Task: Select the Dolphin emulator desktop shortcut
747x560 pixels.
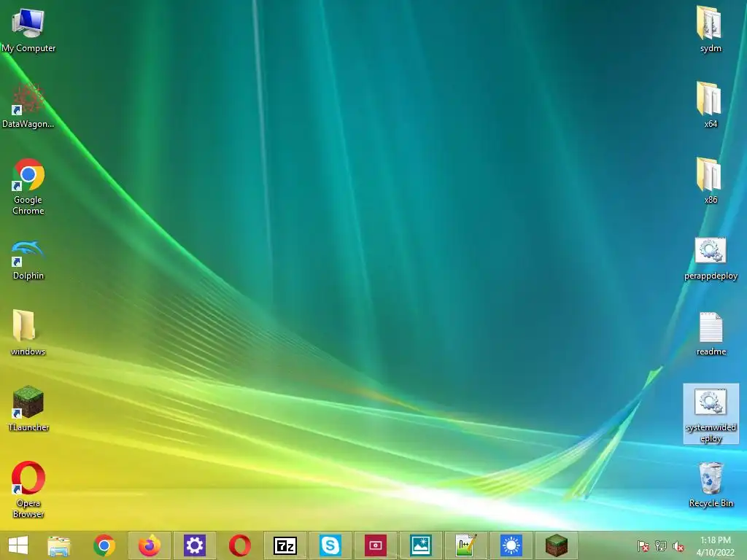Action: click(28, 260)
